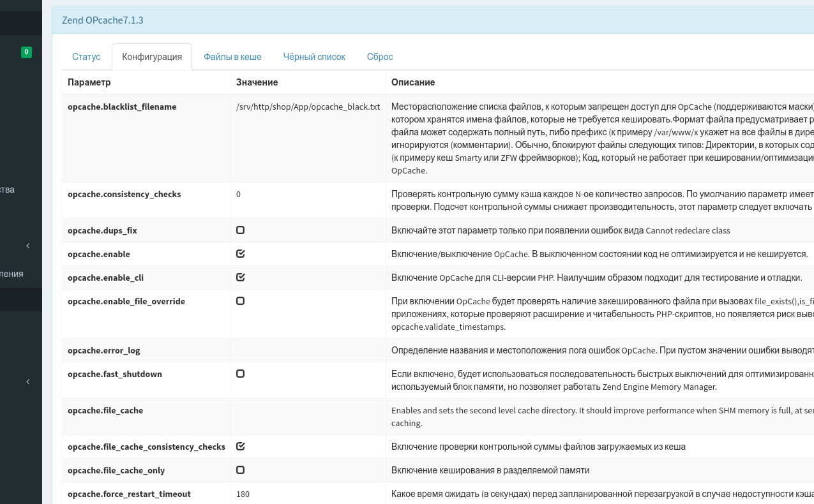
Task: Select the opcache.blacklist_filename parameter name
Action: (x=122, y=107)
